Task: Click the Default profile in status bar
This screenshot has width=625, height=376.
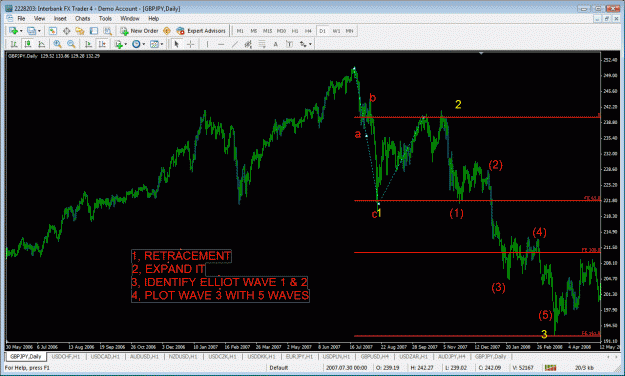Action: point(278,368)
